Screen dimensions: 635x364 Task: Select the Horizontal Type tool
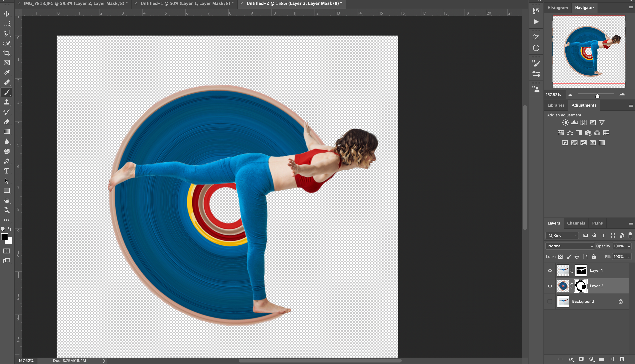tap(7, 171)
